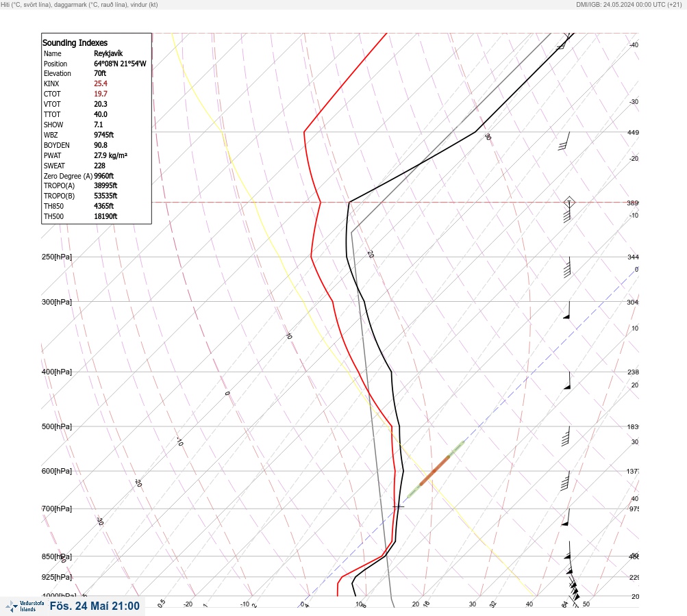Select the station name 'Reykjavík'
Screen dimensions: 687x616
click(x=108, y=53)
